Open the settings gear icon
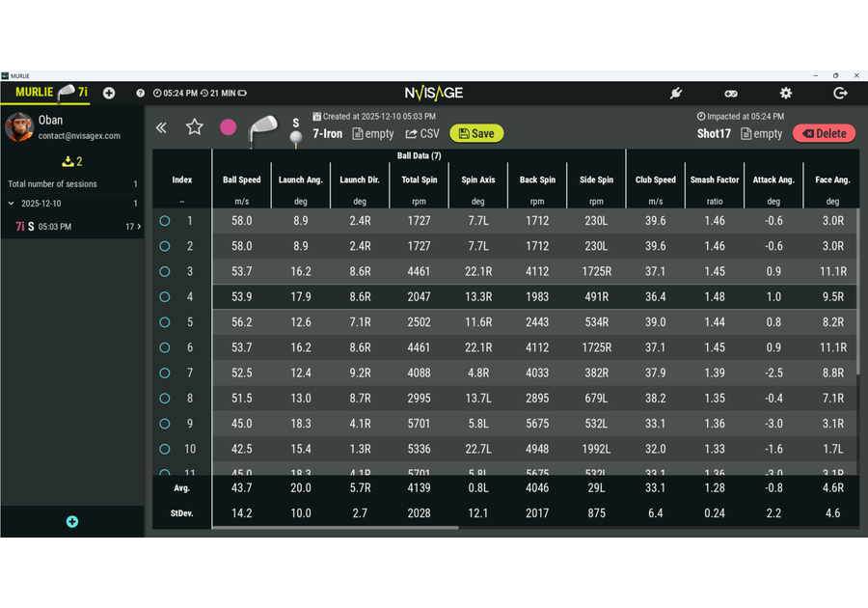Viewport: 868px width, 608px height. [785, 93]
